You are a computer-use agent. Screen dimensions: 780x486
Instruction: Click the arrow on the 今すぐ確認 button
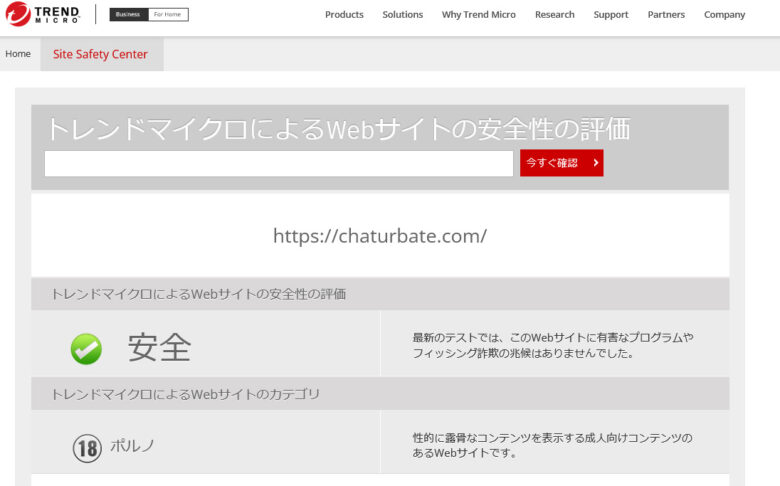[x=596, y=163]
